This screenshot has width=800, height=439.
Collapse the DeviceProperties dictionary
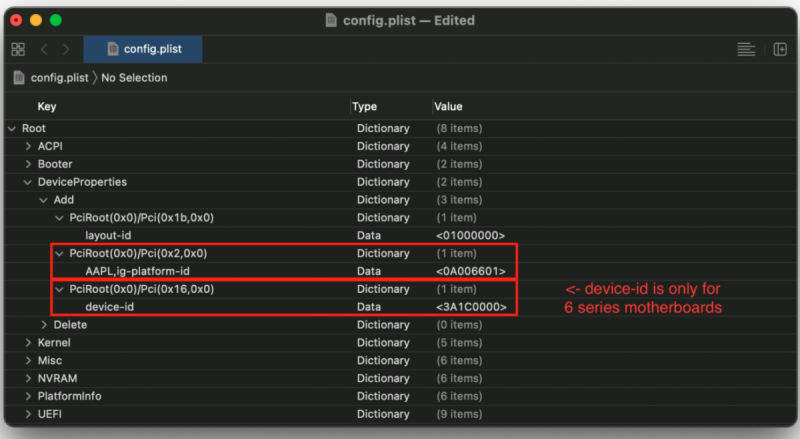click(x=28, y=182)
